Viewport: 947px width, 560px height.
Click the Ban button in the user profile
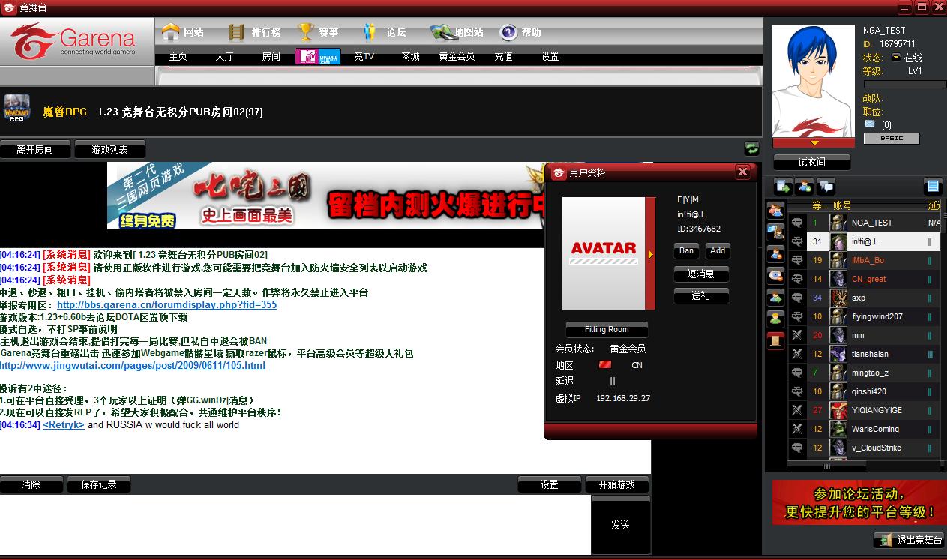click(x=686, y=250)
